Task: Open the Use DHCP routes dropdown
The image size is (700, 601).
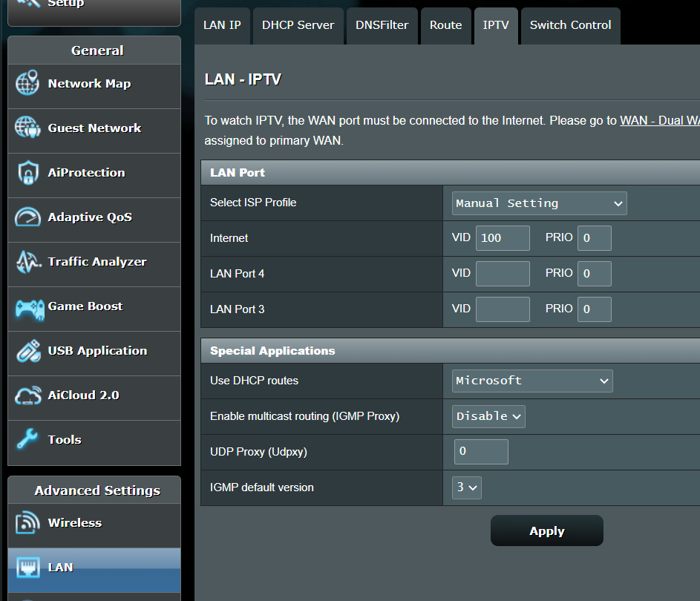Action: pyautogui.click(x=532, y=381)
